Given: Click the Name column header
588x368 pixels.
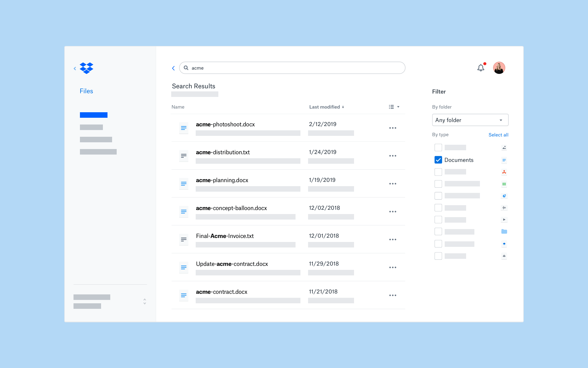Looking at the screenshot, I should 177,106.
